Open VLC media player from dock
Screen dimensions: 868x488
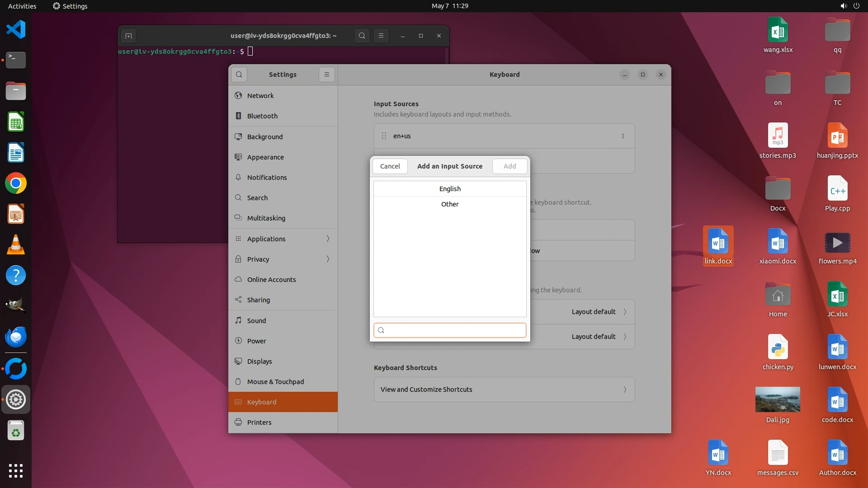[16, 245]
